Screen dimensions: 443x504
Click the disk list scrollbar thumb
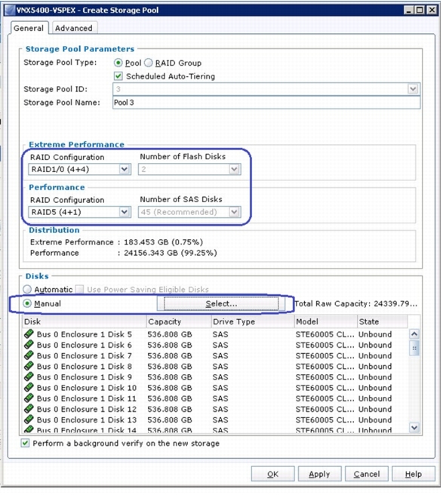414,348
